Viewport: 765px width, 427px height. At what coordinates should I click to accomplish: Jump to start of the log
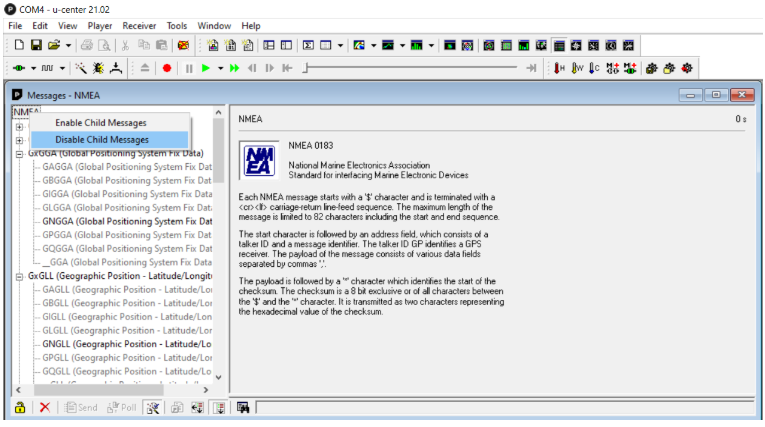287,68
